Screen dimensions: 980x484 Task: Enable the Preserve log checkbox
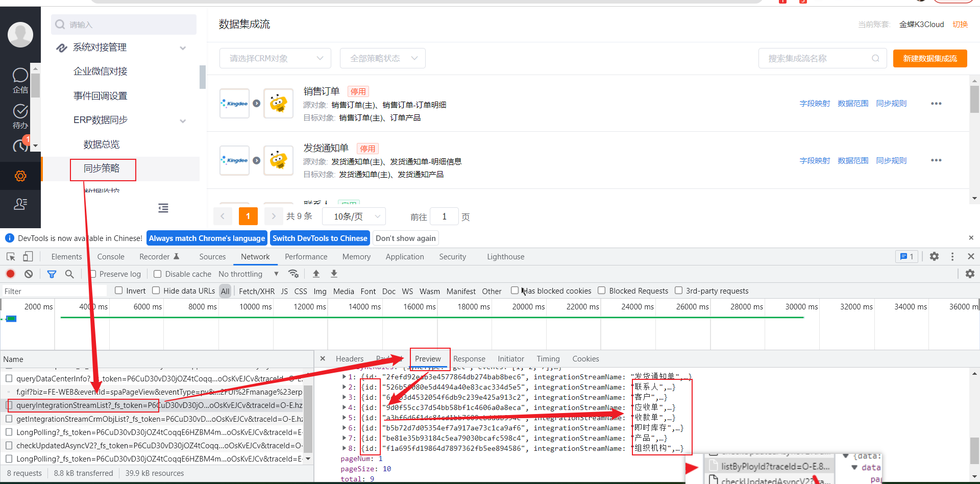point(93,274)
